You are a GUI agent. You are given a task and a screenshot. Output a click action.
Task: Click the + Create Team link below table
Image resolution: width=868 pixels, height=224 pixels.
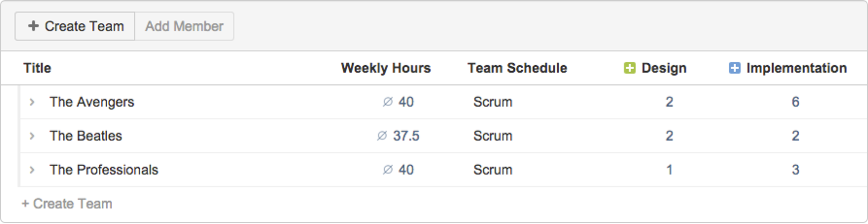[x=67, y=204]
